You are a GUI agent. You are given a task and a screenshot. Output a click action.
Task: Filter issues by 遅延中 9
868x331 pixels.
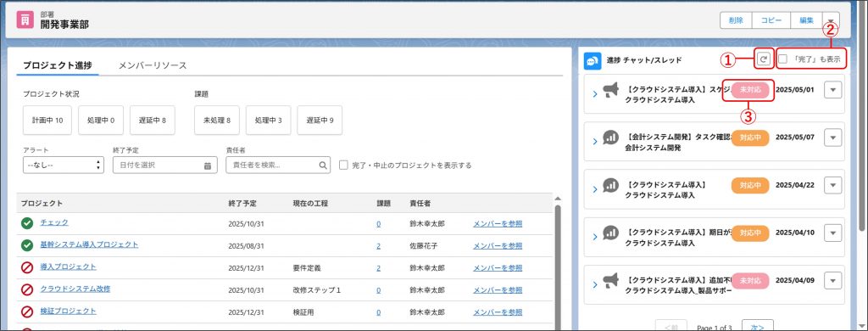(320, 120)
